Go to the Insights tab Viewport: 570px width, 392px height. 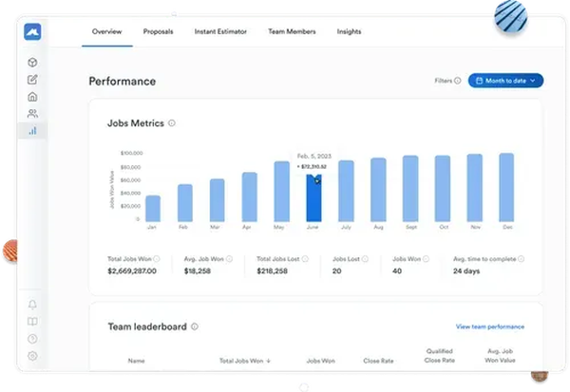[x=349, y=31]
